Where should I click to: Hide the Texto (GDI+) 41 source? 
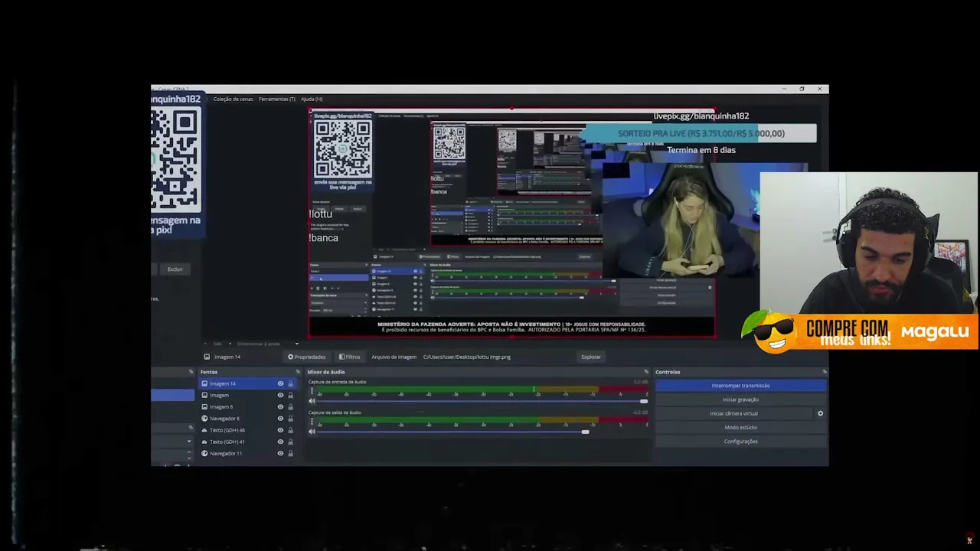click(280, 442)
